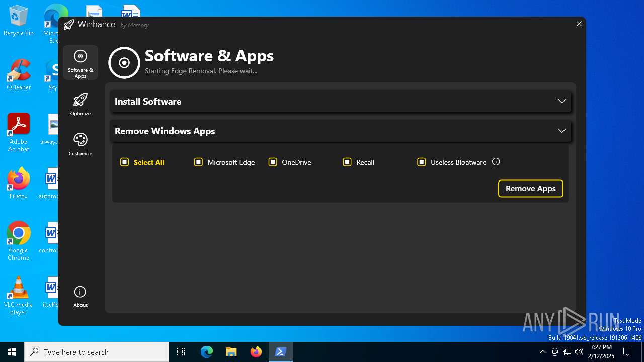Open Recycle Bin on desktop
Image resolution: width=644 pixels, height=362 pixels.
pyautogui.click(x=19, y=21)
